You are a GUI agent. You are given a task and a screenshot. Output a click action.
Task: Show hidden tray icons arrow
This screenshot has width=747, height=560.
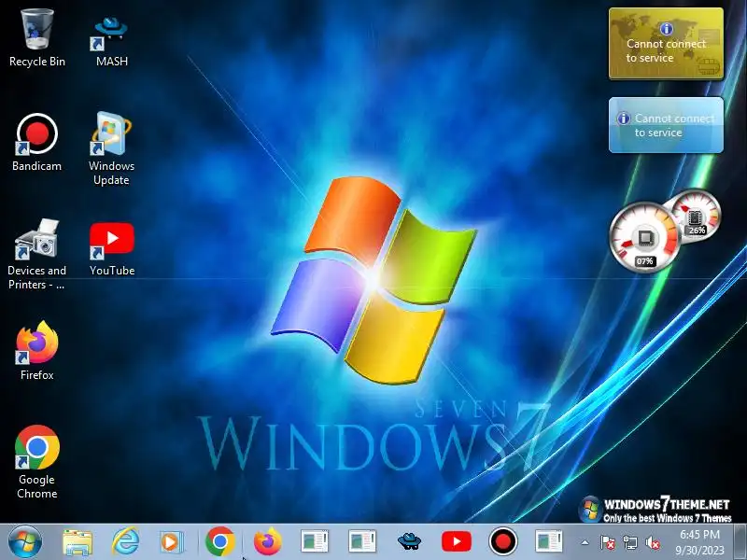(585, 542)
